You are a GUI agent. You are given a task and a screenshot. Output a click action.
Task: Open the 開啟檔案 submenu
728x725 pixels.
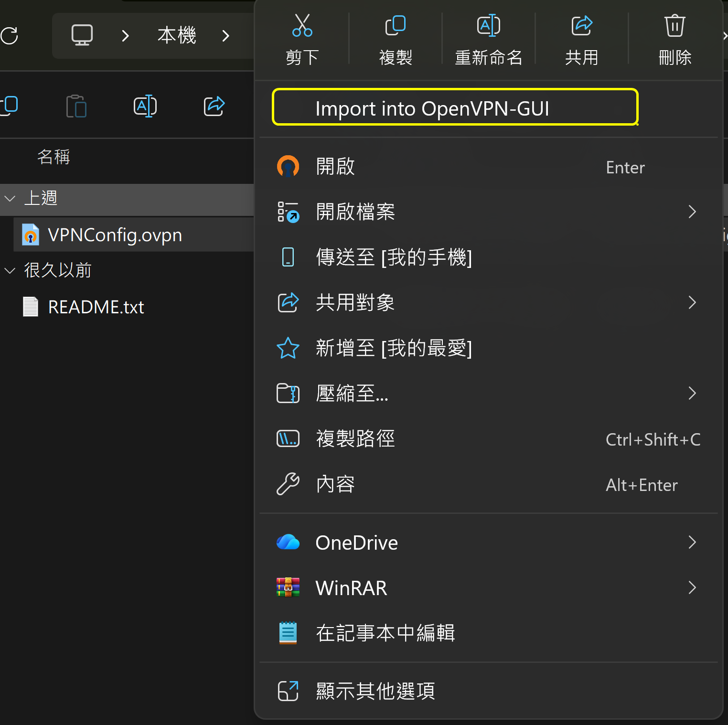coord(488,212)
